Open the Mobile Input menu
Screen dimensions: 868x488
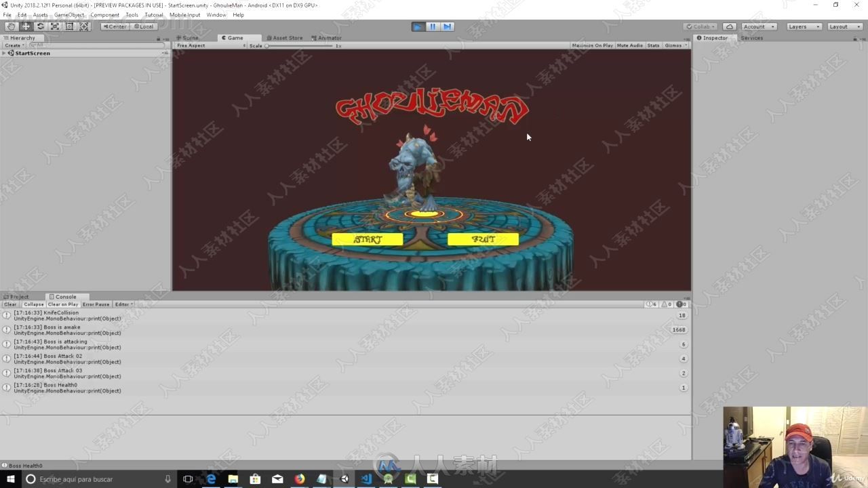[x=185, y=15]
